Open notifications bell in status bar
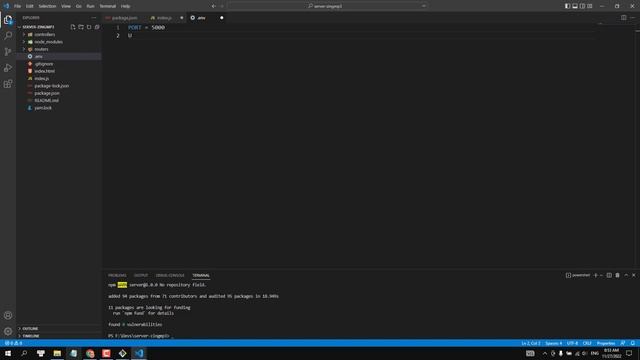 [x=632, y=343]
